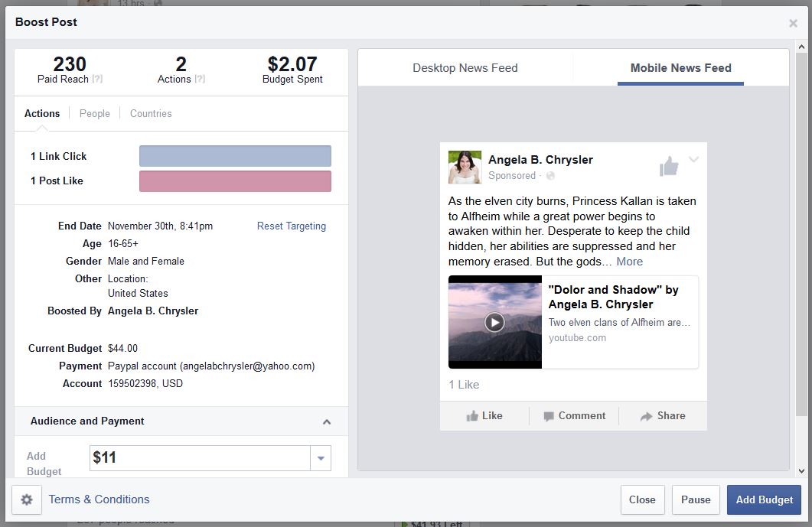Like the sponsored post in preview

point(484,415)
